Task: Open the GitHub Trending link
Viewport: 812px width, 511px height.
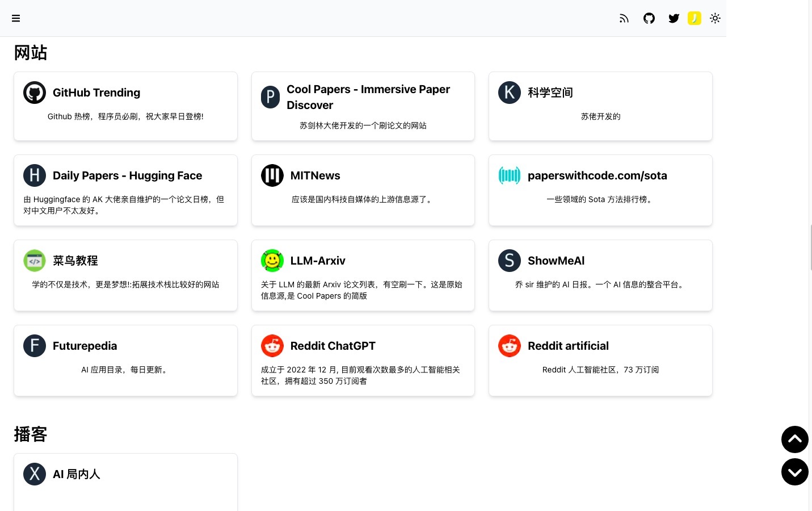Action: [x=96, y=93]
